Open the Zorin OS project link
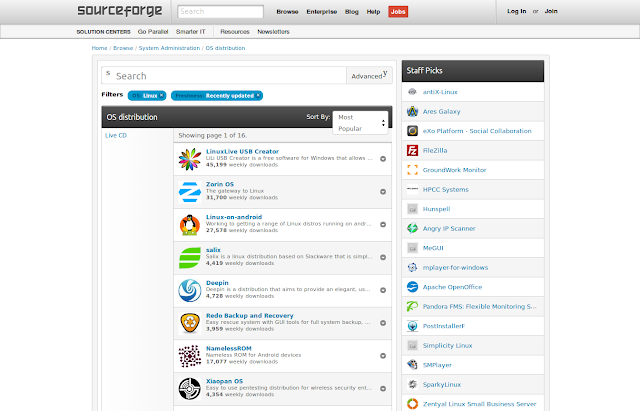 220,184
